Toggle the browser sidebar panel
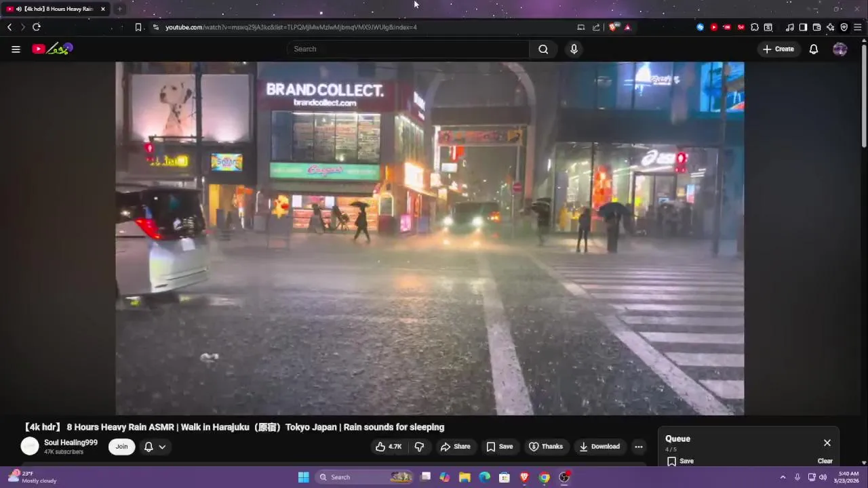The image size is (868, 488). 803,27
